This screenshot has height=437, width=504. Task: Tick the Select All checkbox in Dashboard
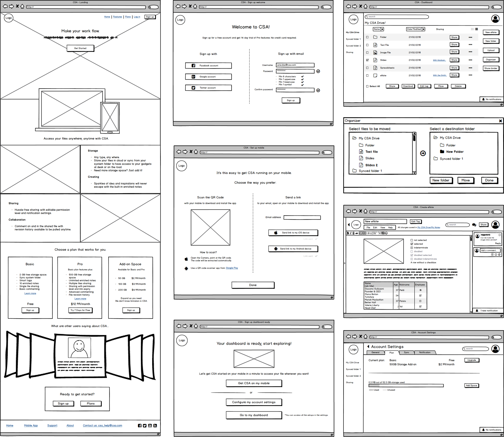pyautogui.click(x=367, y=86)
